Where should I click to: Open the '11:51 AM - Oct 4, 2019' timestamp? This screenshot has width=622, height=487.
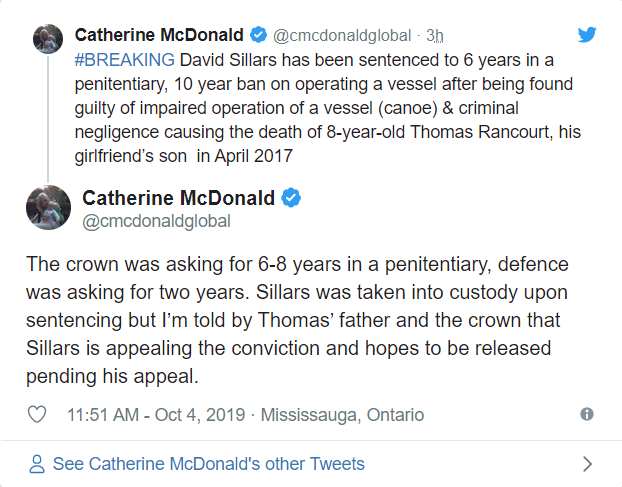pos(159,414)
